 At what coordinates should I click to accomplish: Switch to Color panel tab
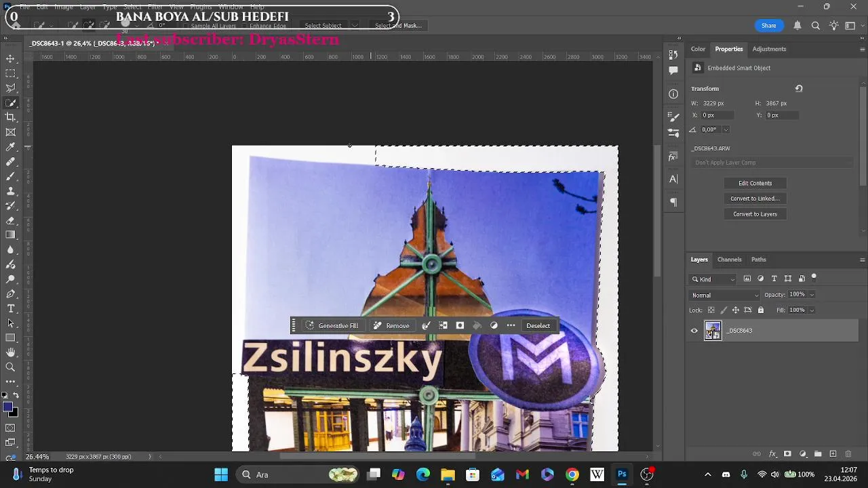[698, 49]
